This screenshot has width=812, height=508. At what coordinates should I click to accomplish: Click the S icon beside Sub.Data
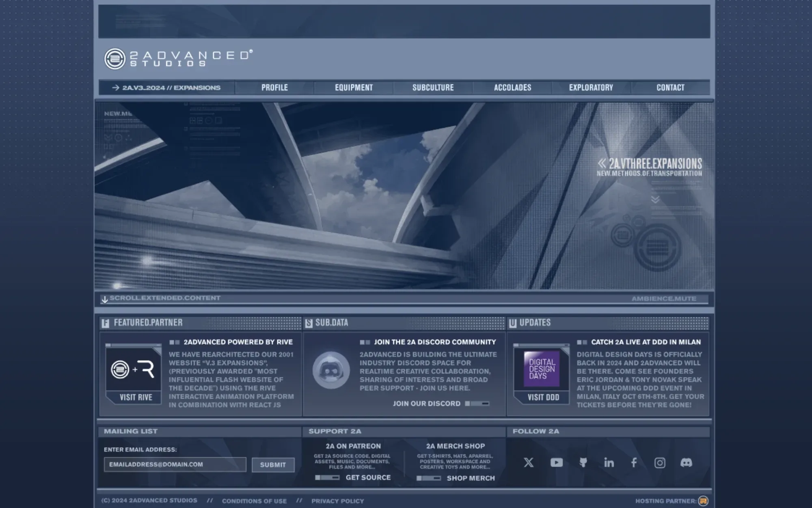coord(309,323)
